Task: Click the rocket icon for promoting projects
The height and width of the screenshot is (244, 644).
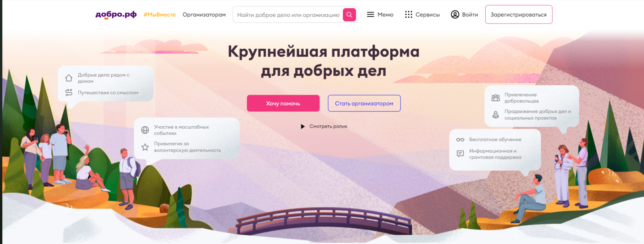Action: click(x=496, y=115)
